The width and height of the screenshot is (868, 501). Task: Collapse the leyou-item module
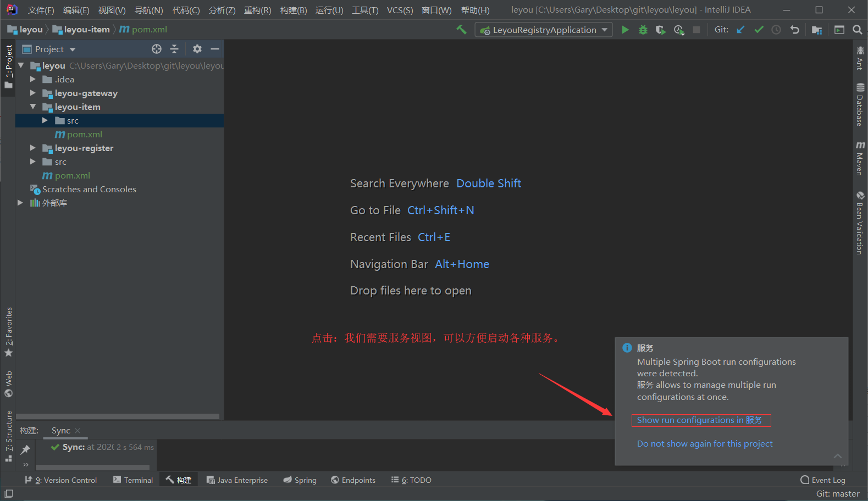(33, 107)
